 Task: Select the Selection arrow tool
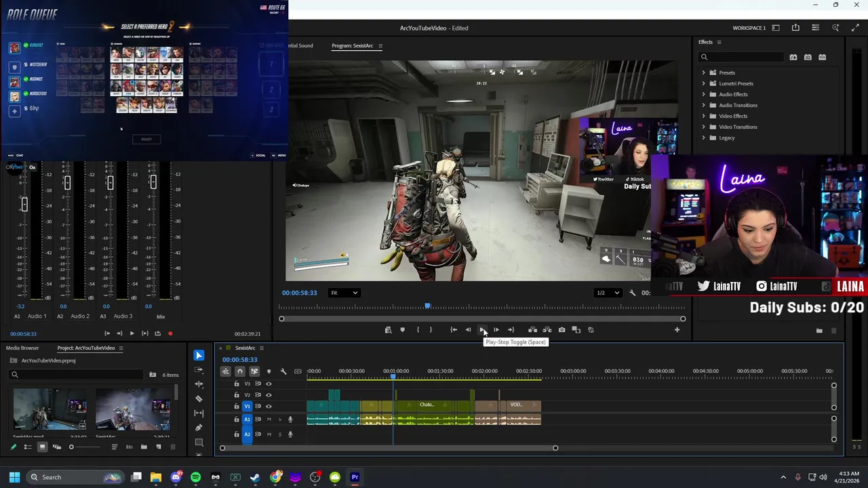pos(199,355)
